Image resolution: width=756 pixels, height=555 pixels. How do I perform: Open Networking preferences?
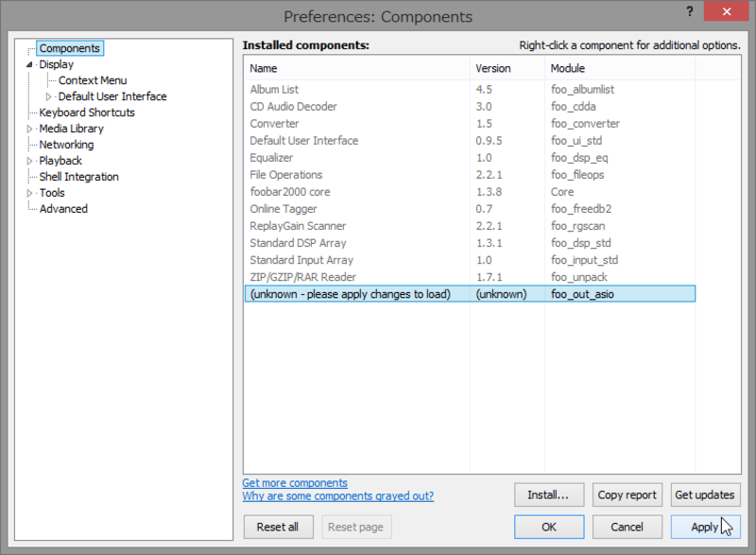66,145
